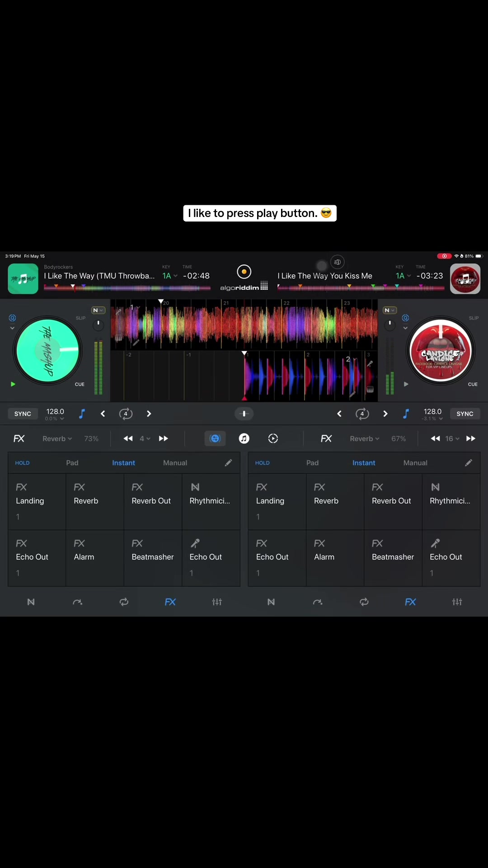Image resolution: width=488 pixels, height=868 pixels.
Task: Click the center crossfader handle
Action: [244, 414]
